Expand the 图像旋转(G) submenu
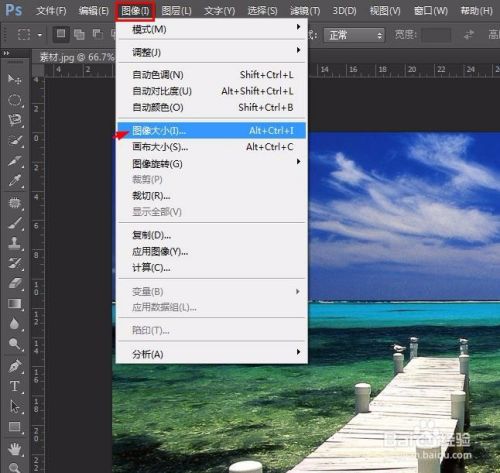The width and height of the screenshot is (500, 473). click(212, 163)
